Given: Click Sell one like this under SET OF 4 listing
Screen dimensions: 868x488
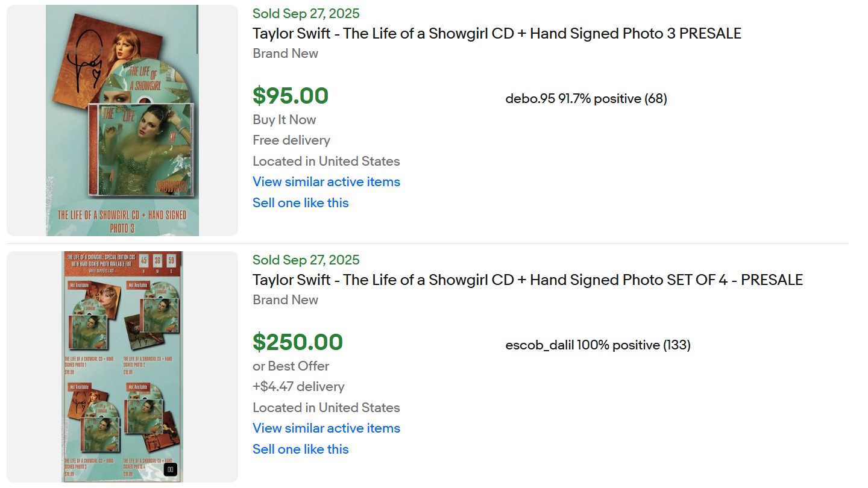Looking at the screenshot, I should (x=300, y=449).
